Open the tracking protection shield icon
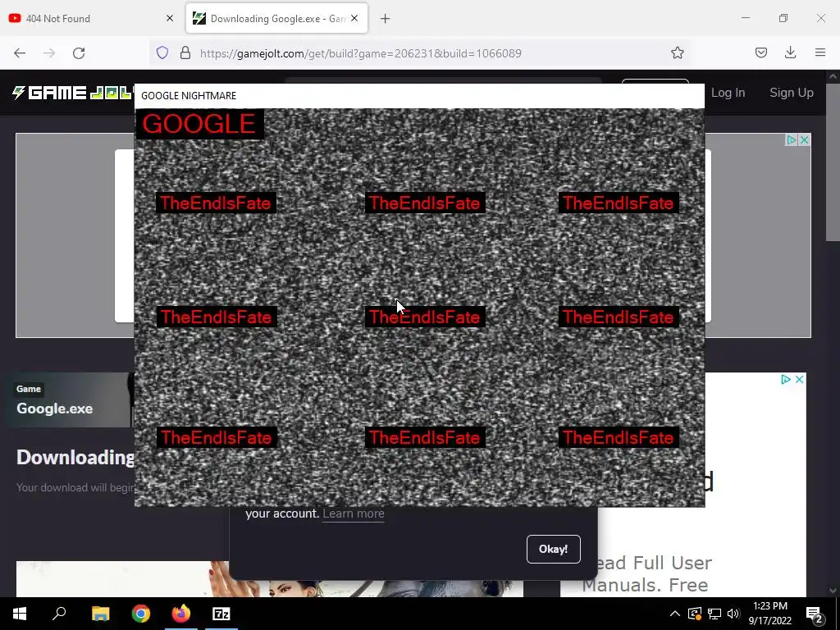This screenshot has height=630, width=840. pos(162,52)
